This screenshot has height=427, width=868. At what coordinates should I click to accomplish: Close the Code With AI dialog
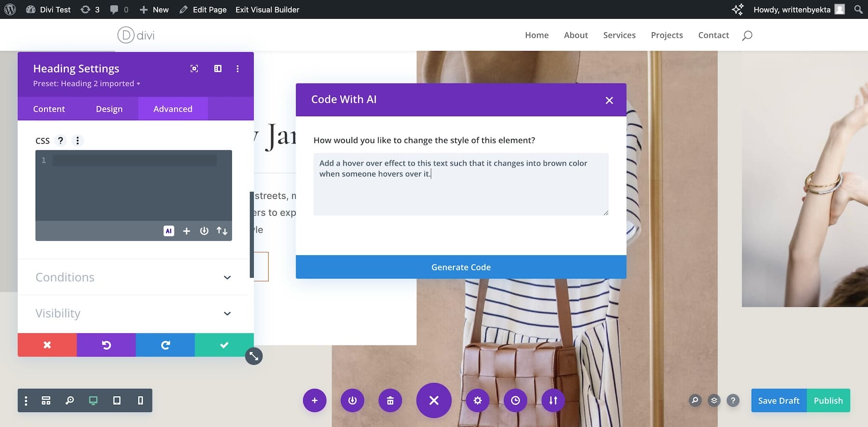(x=609, y=100)
